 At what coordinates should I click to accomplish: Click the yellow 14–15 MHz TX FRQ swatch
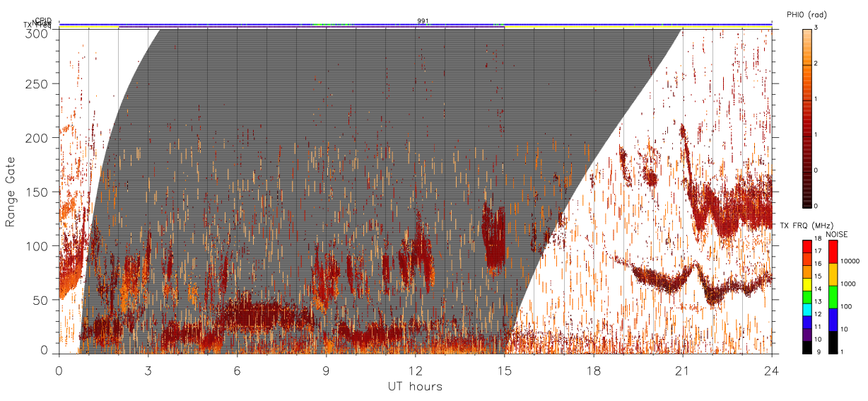(807, 284)
